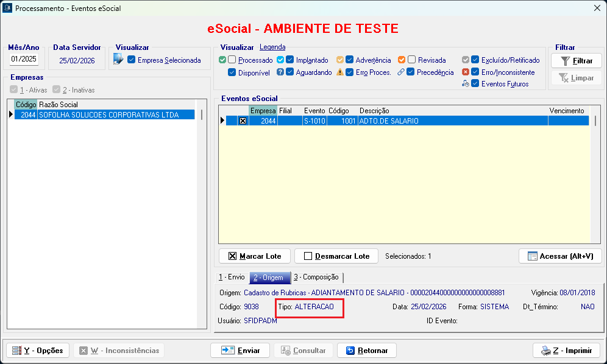Click the orange Revisada status icon

coord(402,60)
